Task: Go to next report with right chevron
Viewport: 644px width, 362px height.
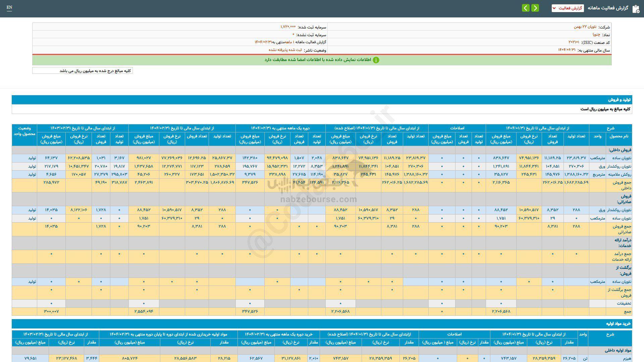Action: pyautogui.click(x=535, y=8)
